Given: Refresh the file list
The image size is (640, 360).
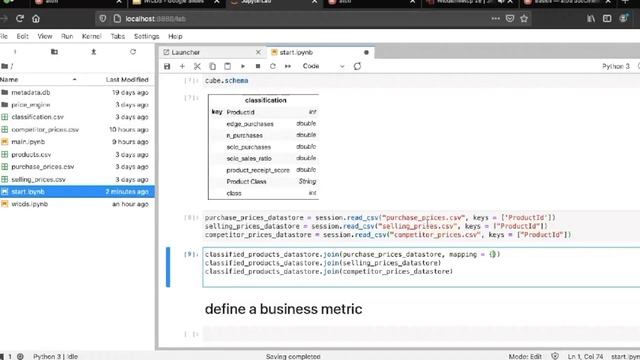Looking at the screenshot, I should tap(133, 52).
